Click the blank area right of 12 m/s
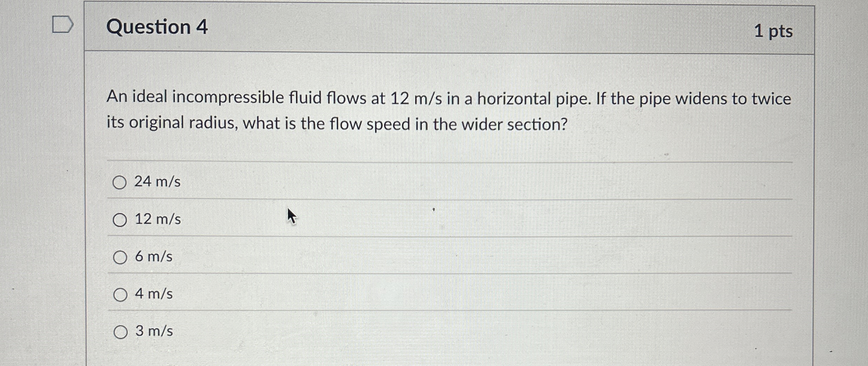The width and height of the screenshot is (868, 366). [526, 220]
